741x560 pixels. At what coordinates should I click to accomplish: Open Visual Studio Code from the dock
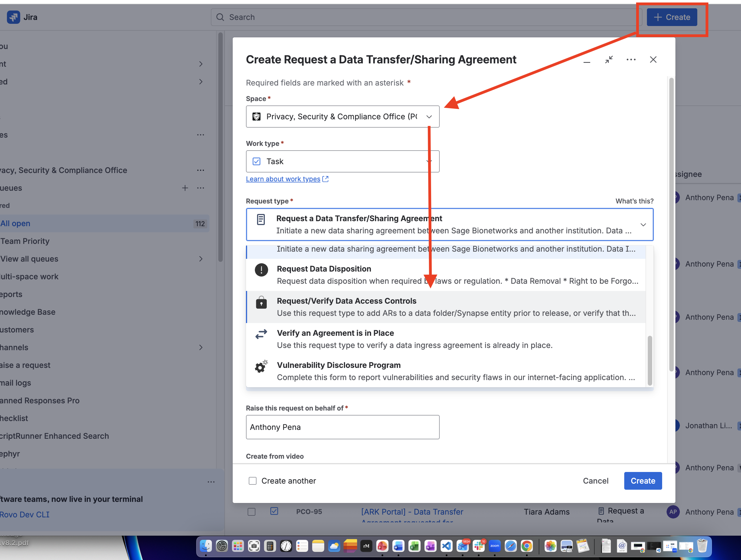click(447, 546)
